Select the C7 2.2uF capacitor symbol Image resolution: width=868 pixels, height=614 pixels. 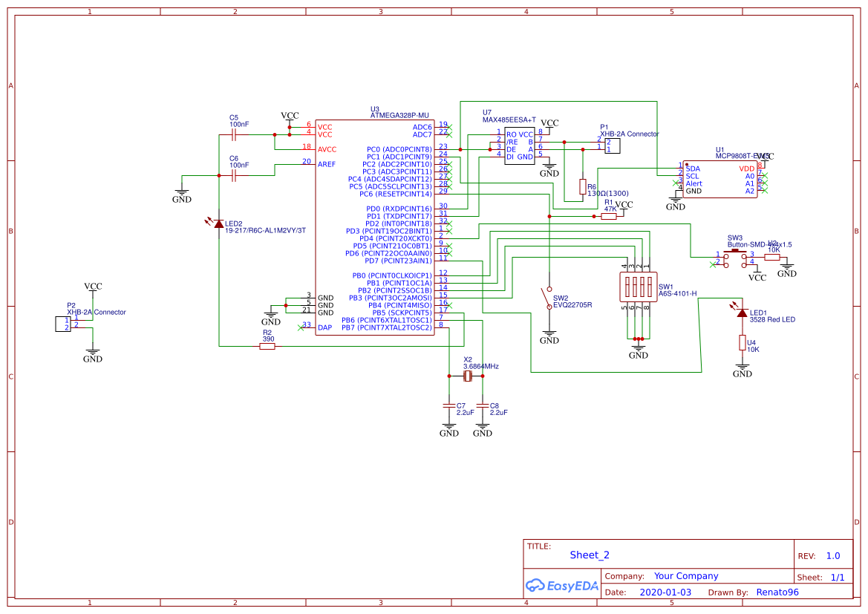448,405
